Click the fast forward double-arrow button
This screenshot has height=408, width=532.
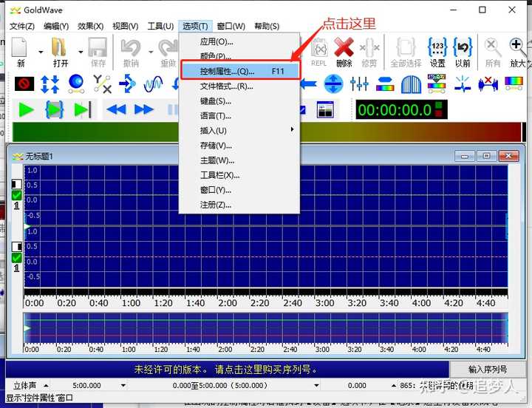pyautogui.click(x=144, y=109)
